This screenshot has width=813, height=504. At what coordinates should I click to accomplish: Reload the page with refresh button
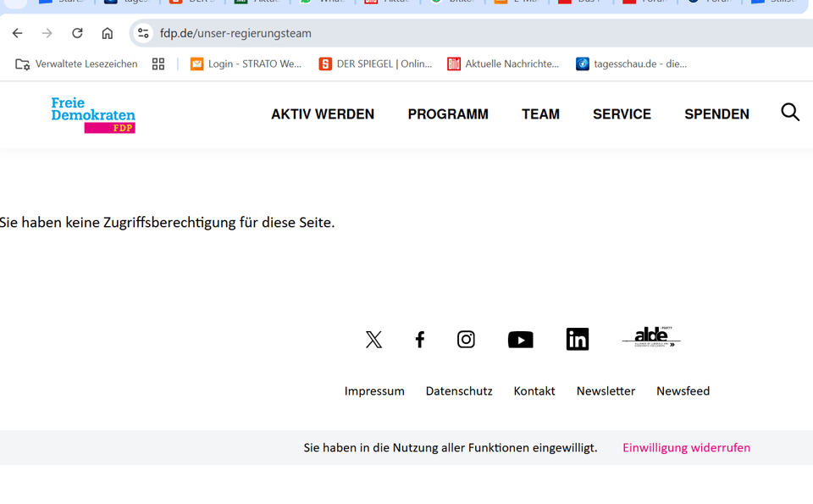(x=77, y=33)
